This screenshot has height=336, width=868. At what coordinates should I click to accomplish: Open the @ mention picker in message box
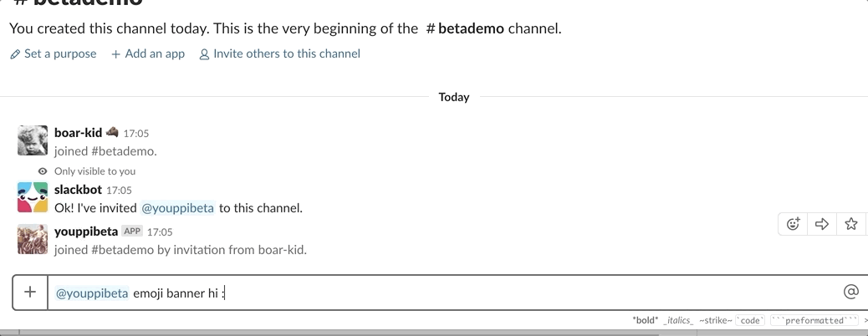coord(850,292)
